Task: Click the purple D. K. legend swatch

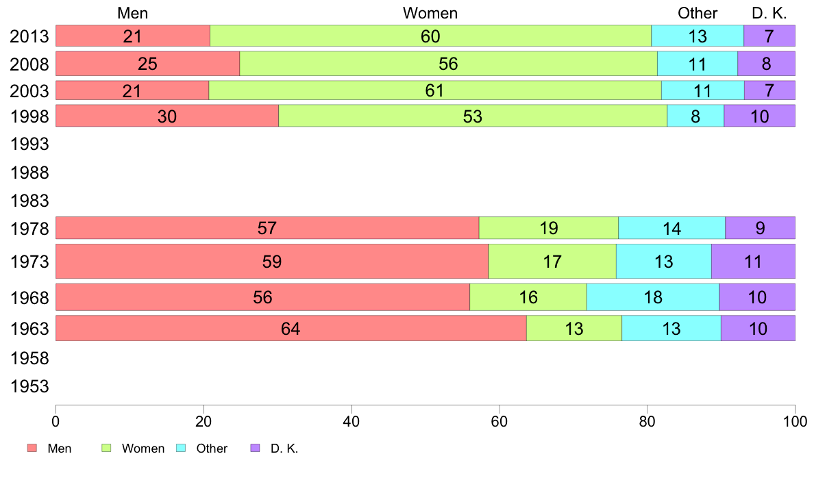Action: click(255, 448)
